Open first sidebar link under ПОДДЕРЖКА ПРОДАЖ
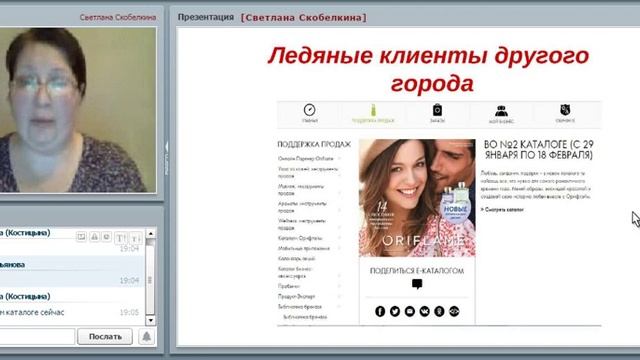640x360 pixels. 306,158
